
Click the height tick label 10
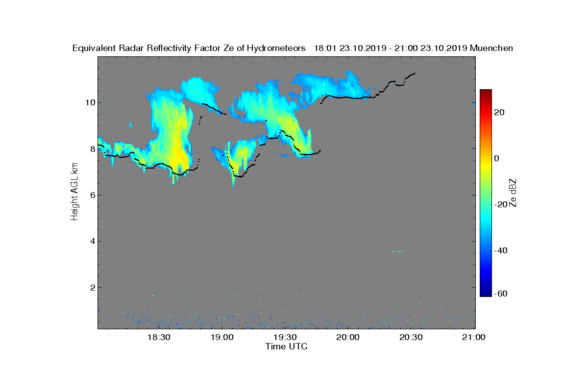tap(90, 102)
